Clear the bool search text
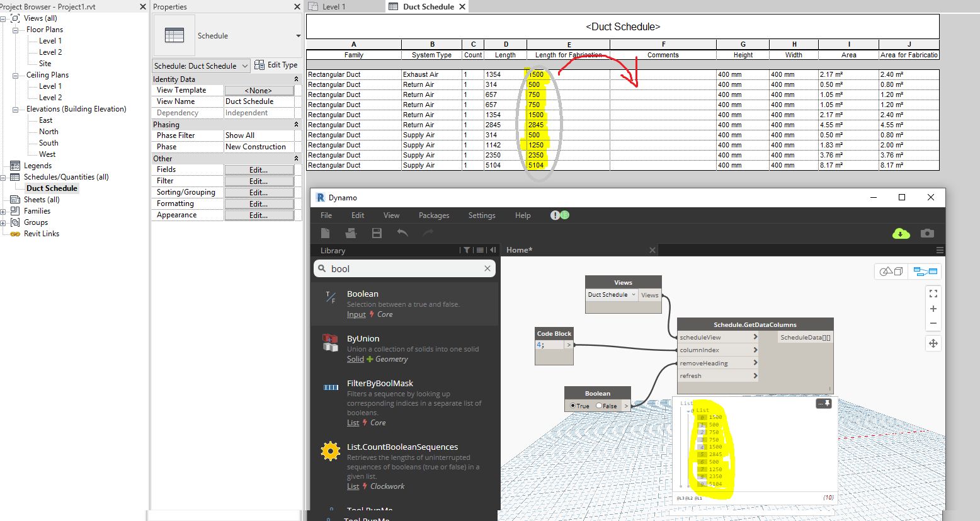 coord(487,268)
